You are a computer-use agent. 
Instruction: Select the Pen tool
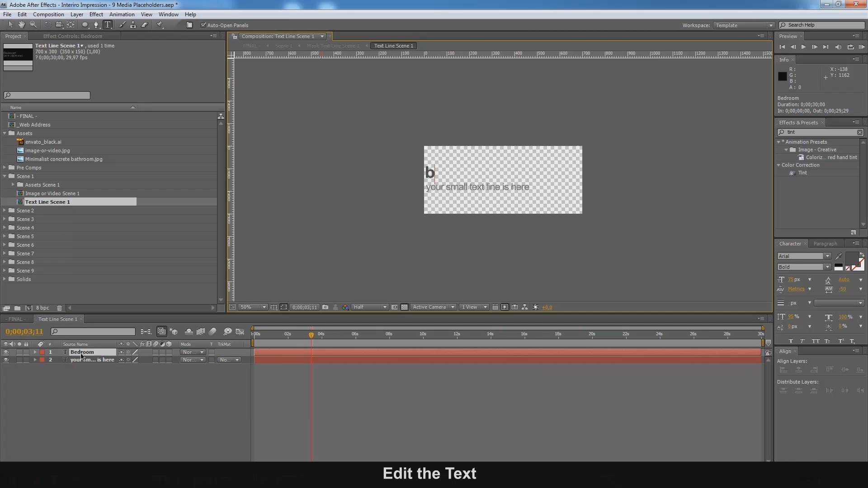(x=96, y=25)
